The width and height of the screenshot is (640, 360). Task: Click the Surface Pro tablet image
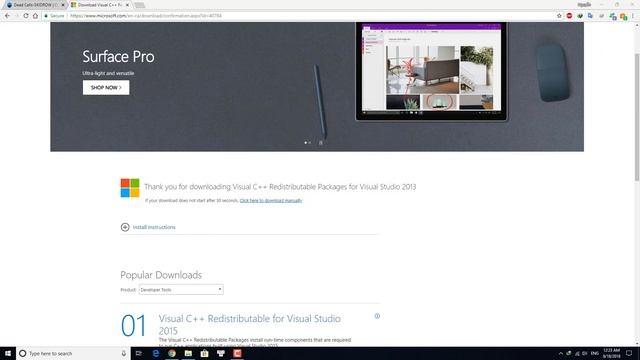pos(431,72)
